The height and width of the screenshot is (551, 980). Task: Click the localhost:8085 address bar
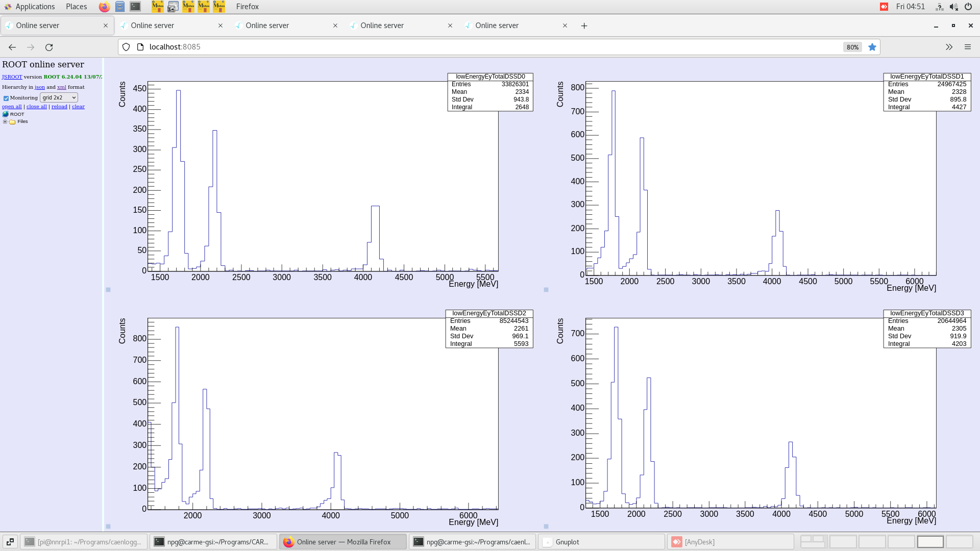175,46
